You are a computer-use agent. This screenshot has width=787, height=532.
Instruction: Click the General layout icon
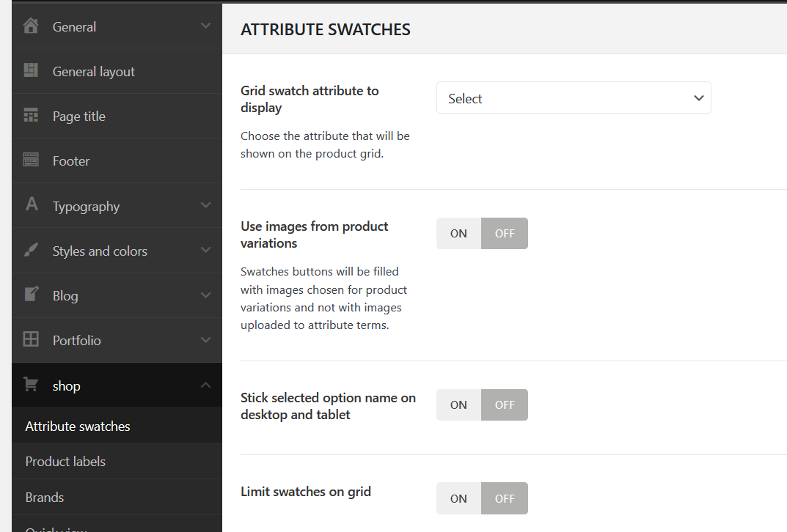pyautogui.click(x=31, y=70)
